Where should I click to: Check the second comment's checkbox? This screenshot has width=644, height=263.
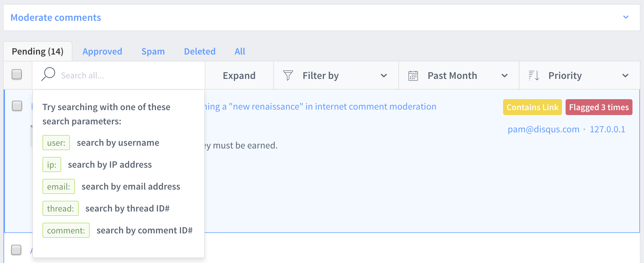click(16, 250)
